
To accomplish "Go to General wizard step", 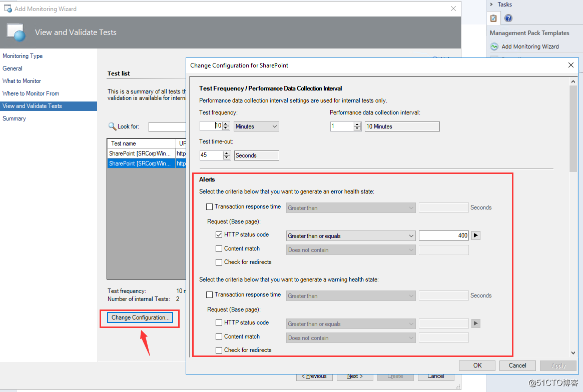I will pos(13,68).
